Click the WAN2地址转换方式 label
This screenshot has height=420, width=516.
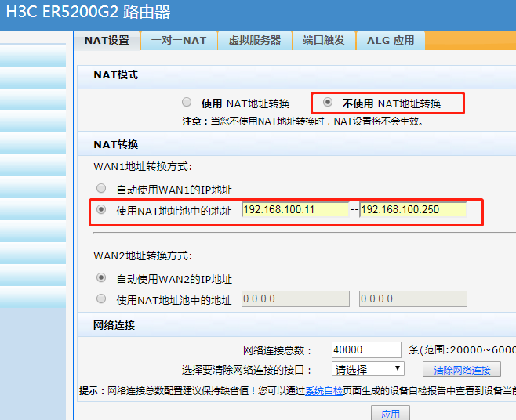(x=143, y=256)
